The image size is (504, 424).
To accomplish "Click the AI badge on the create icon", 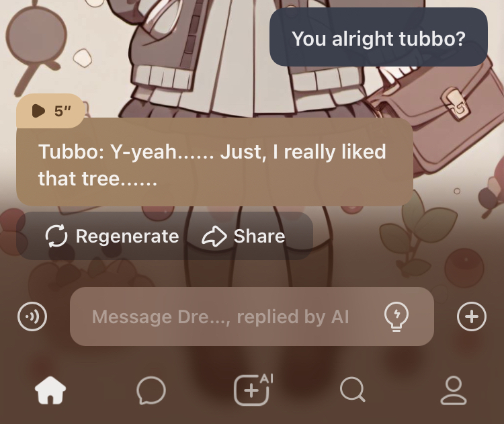I will click(267, 378).
